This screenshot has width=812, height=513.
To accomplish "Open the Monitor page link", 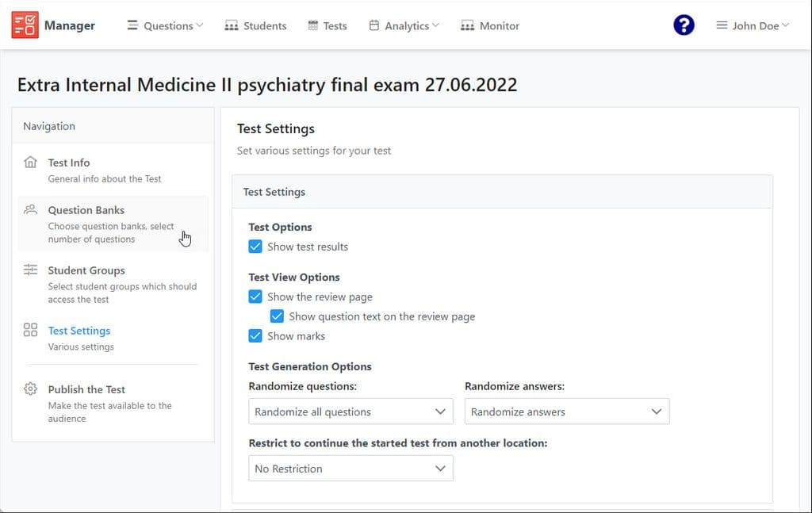I will 490,25.
